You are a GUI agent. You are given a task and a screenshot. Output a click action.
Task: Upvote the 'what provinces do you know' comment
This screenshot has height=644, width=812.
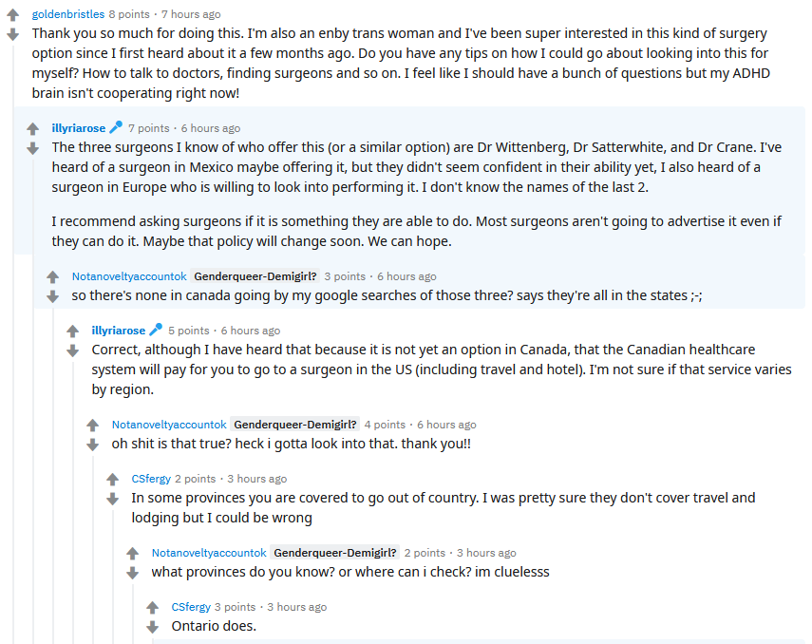point(133,554)
